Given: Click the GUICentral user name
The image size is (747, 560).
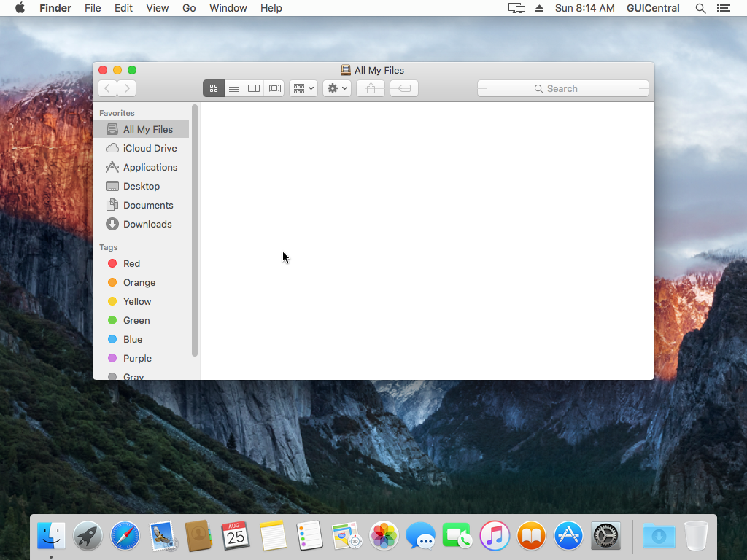Looking at the screenshot, I should (x=653, y=8).
